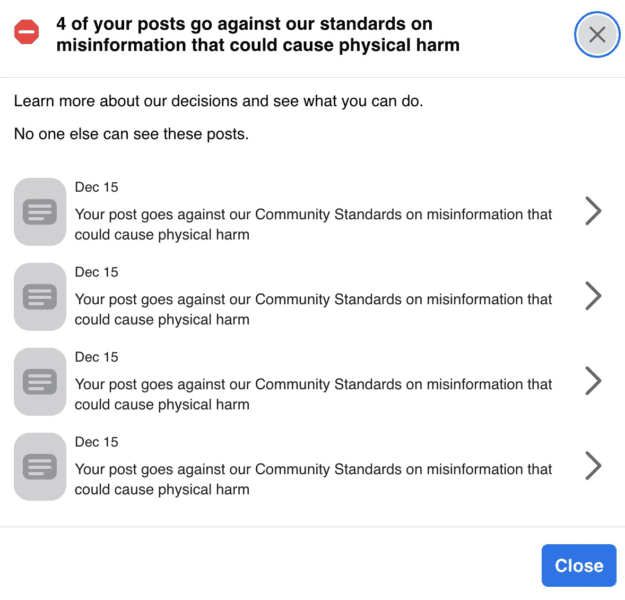Click the "No one else can see" notice

coord(131,134)
